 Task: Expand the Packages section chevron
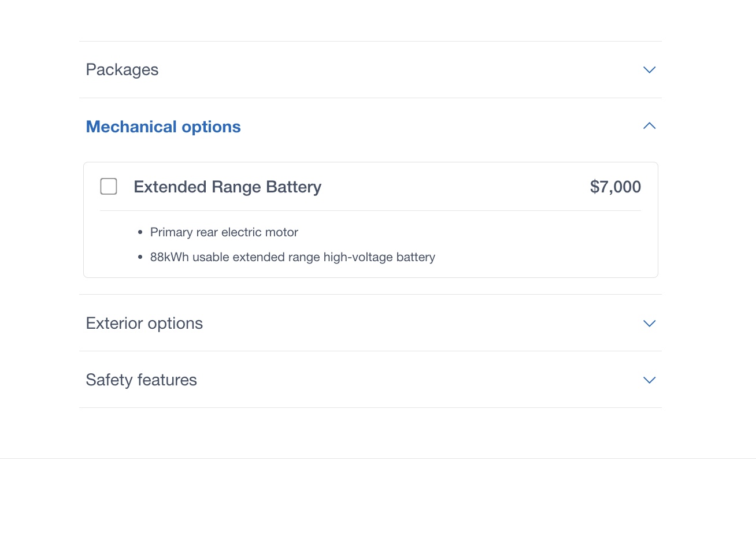[649, 70]
